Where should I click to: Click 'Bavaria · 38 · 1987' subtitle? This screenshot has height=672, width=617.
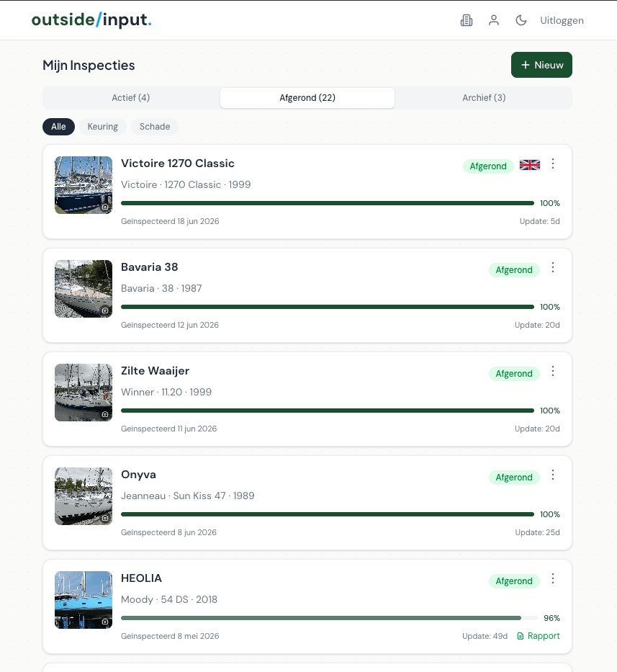pos(161,288)
